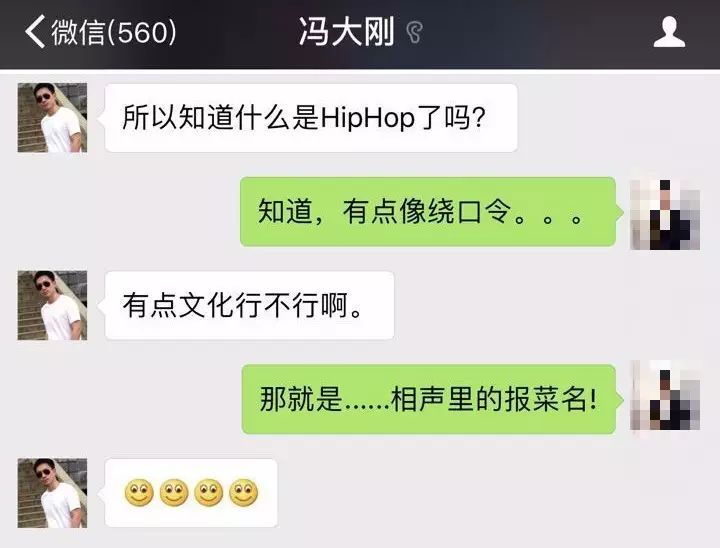Tap the chat title 冯大刚

[x=346, y=32]
